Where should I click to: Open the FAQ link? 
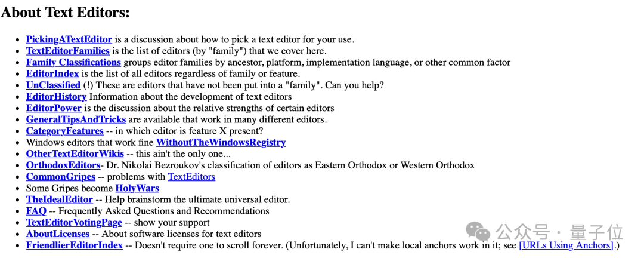[x=36, y=211]
